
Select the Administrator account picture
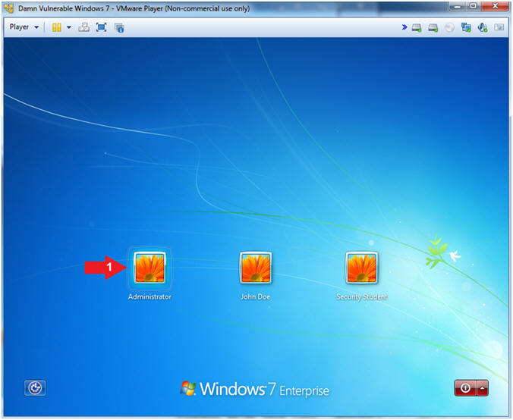[149, 268]
